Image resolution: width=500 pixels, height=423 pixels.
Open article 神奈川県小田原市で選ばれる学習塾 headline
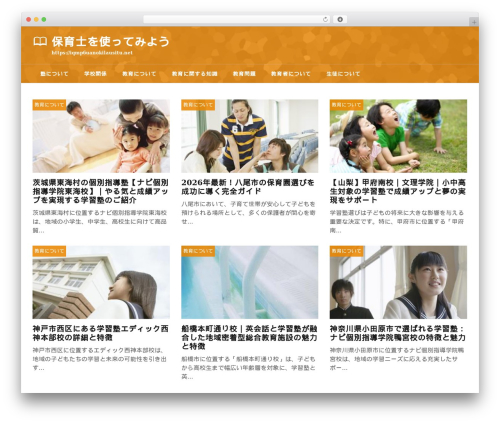398,333
